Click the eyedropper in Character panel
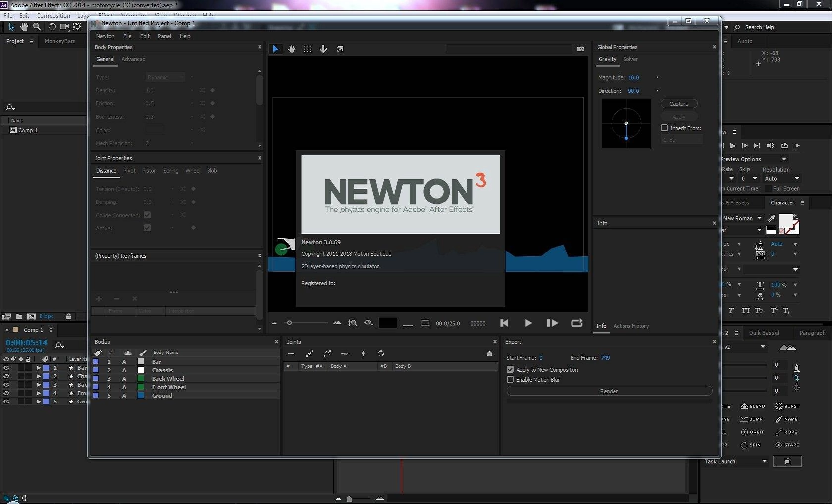832x504 pixels. pyautogui.click(x=772, y=218)
